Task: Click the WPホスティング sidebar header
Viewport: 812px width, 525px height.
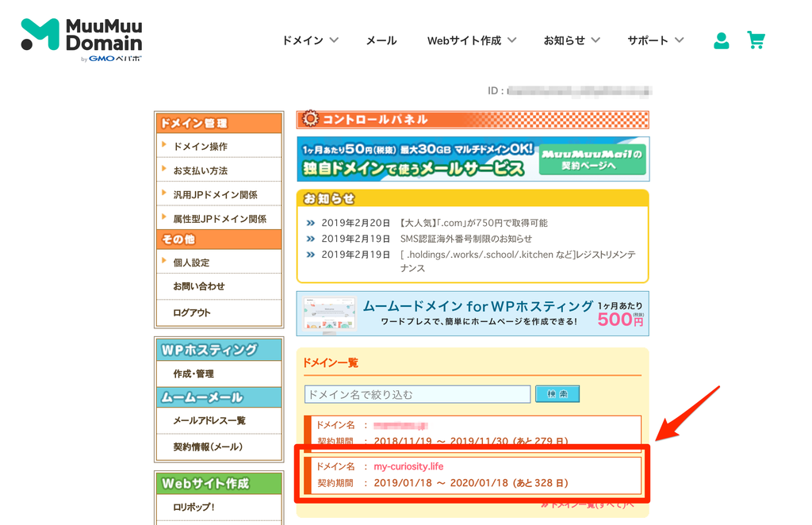Action: pos(219,350)
